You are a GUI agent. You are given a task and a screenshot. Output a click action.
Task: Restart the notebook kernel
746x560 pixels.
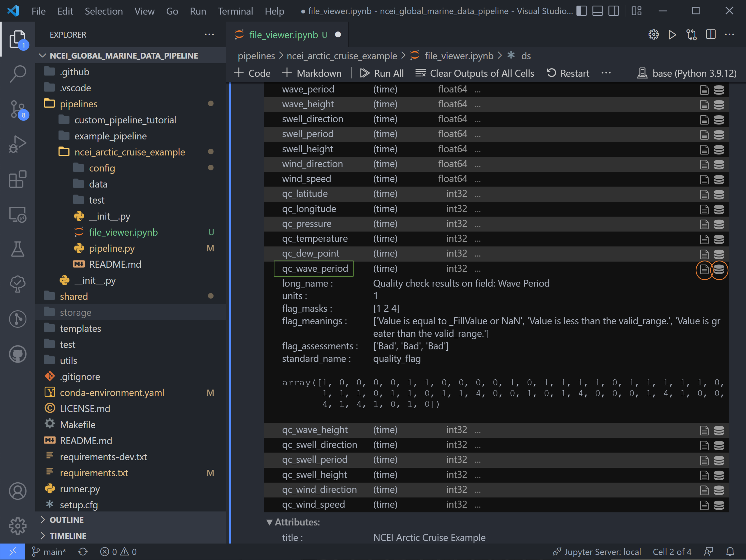pos(568,73)
